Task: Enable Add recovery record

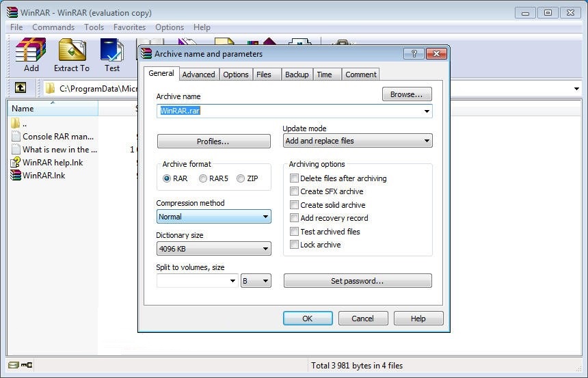Action: (295, 218)
